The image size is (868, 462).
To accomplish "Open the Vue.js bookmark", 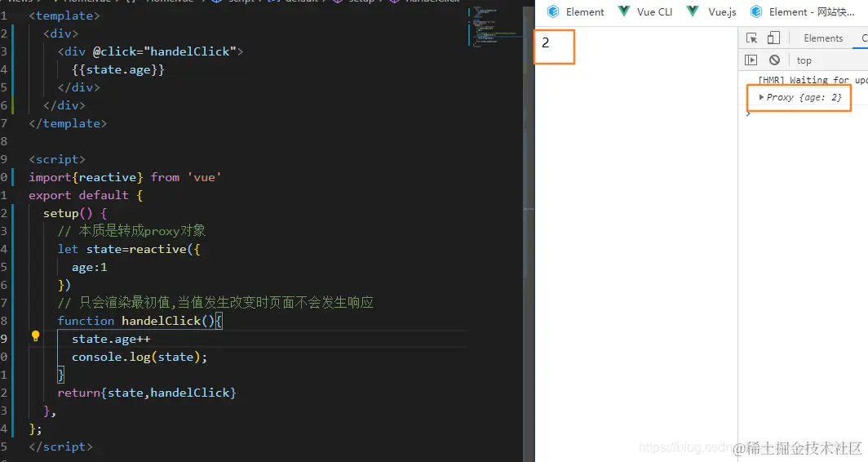I will [711, 11].
